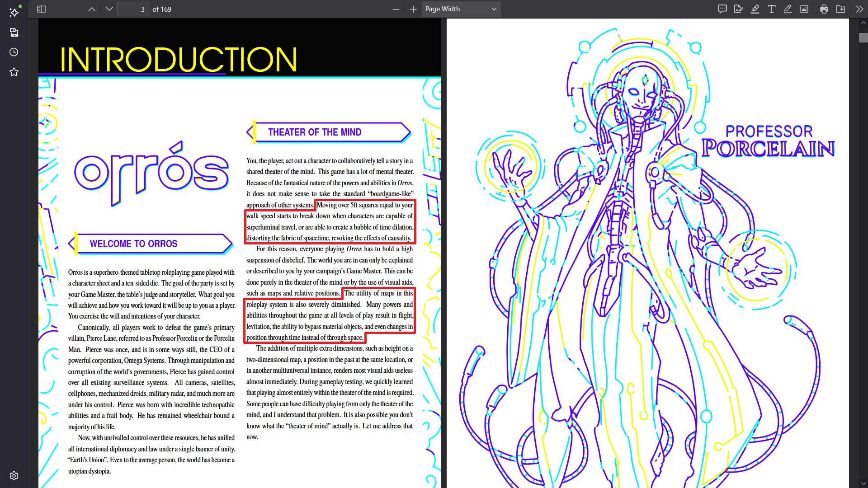Go to the next PDF page

pos(109,9)
